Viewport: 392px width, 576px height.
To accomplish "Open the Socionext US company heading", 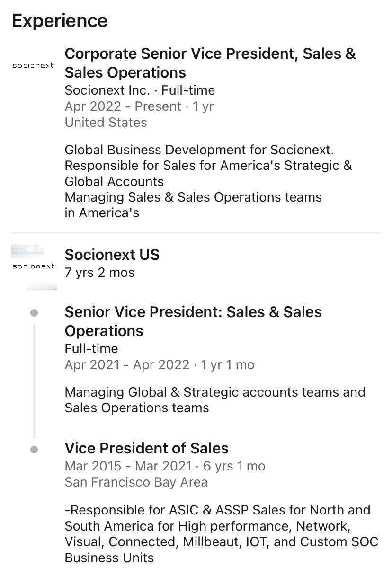I will tap(112, 255).
